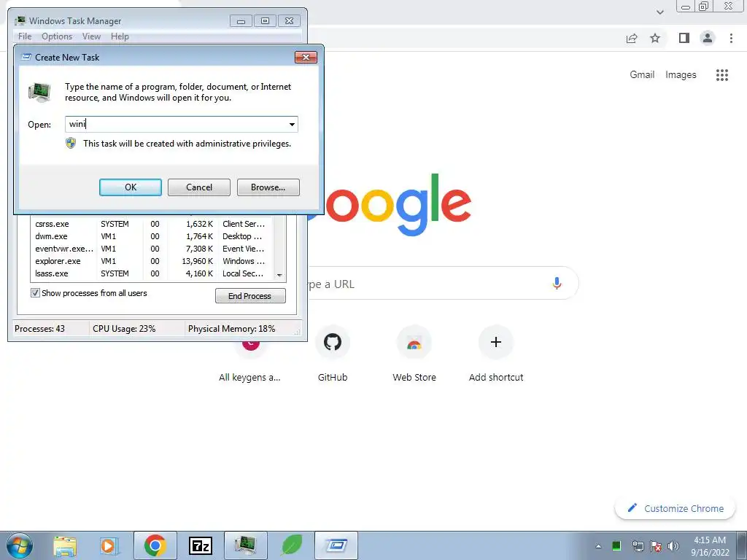The image size is (747, 560).
Task: Select the explorer.exe process row
Action: 152,261
